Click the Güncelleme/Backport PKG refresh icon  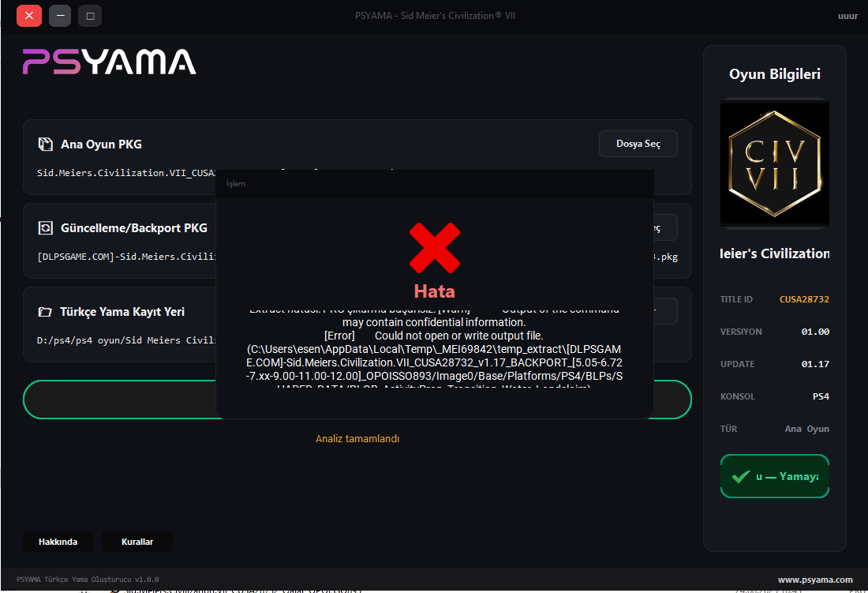[x=45, y=227]
